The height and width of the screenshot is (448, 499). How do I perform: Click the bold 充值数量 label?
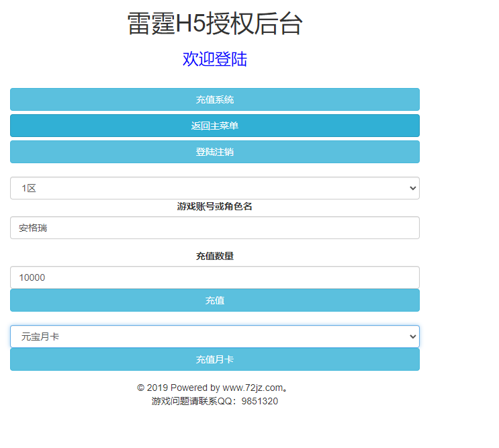[215, 256]
